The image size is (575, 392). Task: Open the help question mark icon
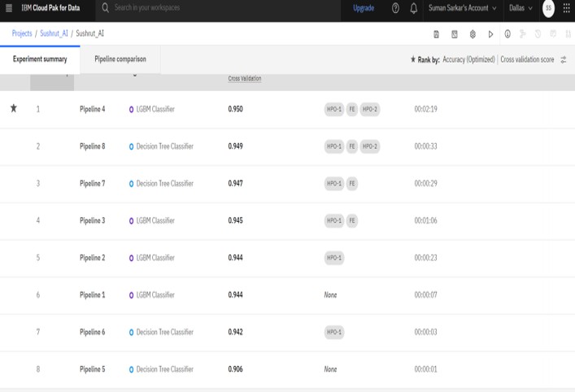click(x=395, y=8)
